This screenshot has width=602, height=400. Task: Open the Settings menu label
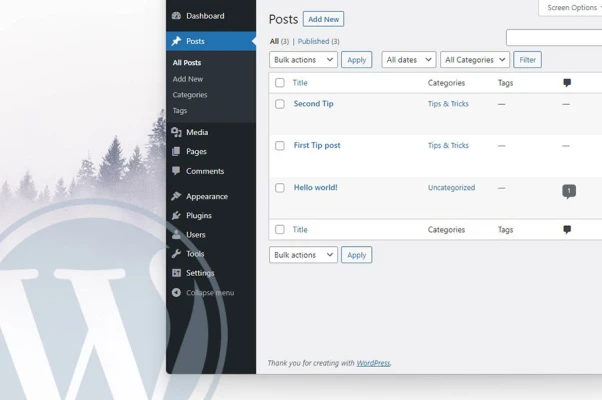[200, 273]
